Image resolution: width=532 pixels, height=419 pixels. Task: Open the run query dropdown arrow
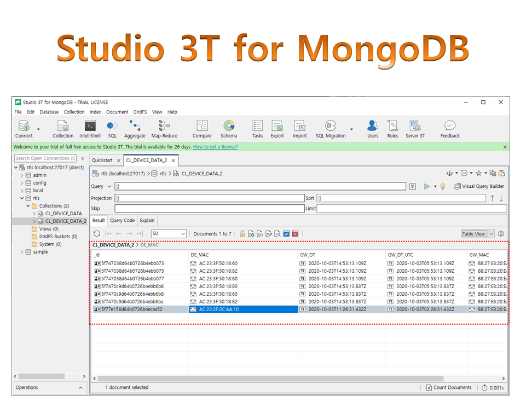pos(435,186)
